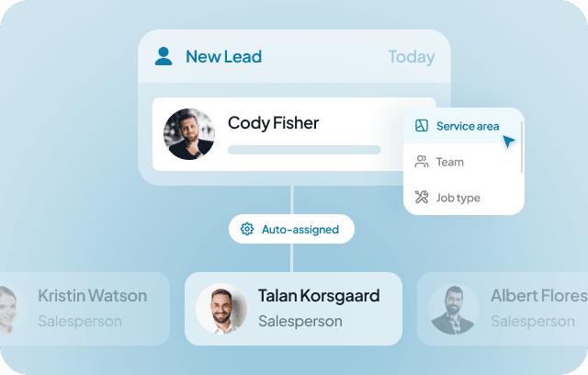Screen dimensions: 588x375
Task: Click the Today label in the header
Action: coord(411,57)
